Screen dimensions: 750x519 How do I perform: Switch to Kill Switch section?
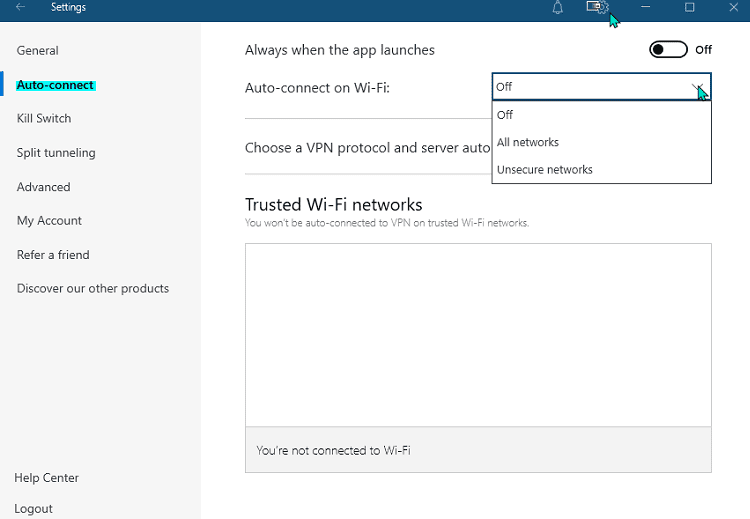44,118
